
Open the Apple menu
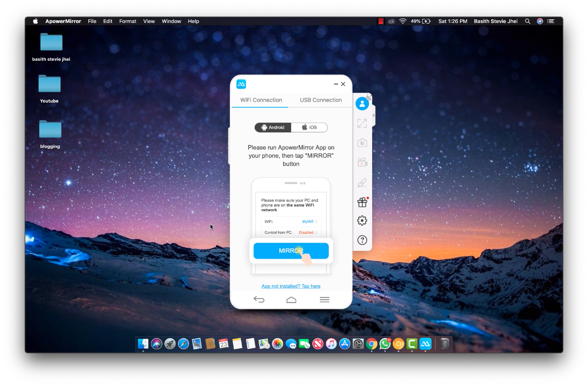tap(35, 21)
